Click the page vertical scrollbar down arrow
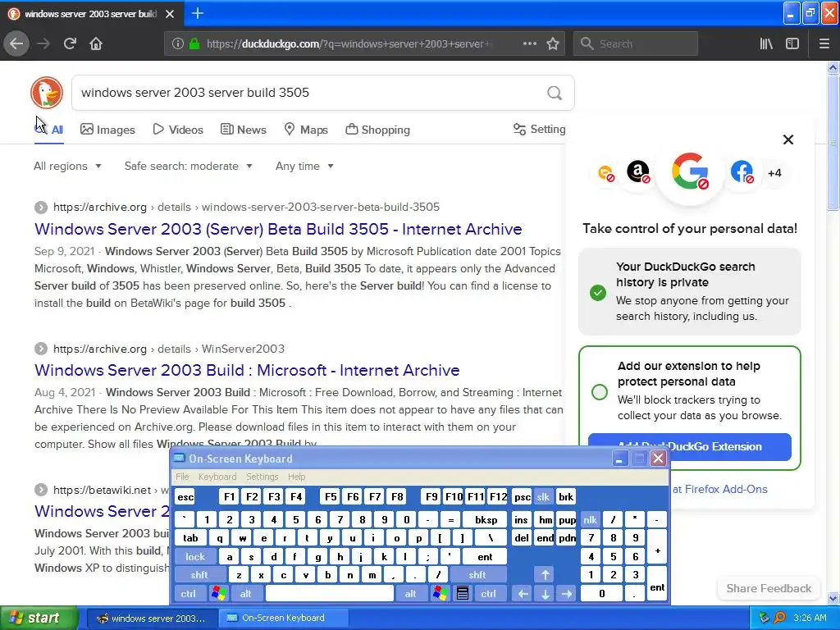Screen dimensions: 840x630 point(833,598)
